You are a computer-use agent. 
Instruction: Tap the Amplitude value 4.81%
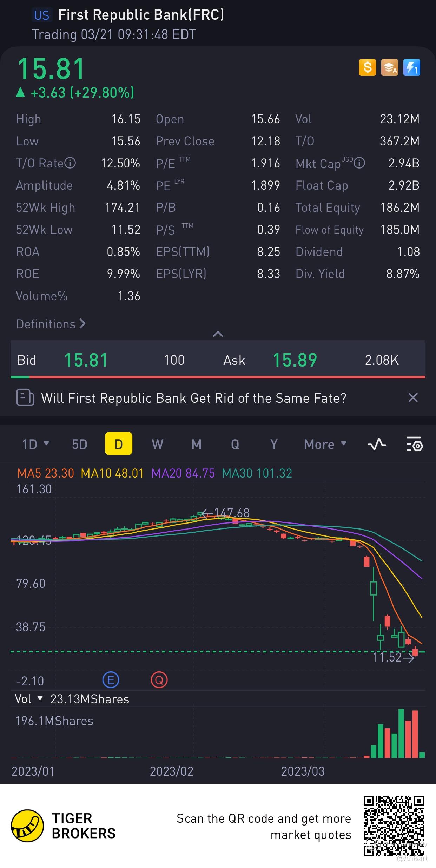[123, 185]
